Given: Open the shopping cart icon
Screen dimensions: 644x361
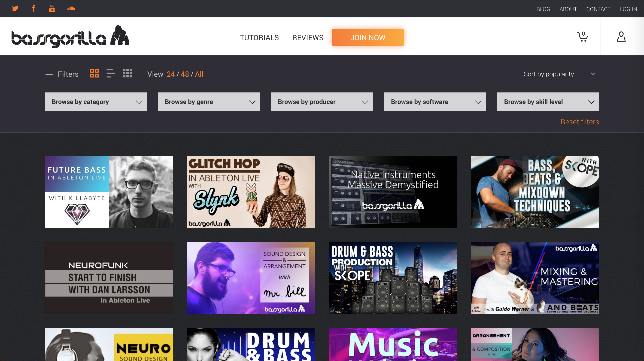Looking at the screenshot, I should point(582,37).
